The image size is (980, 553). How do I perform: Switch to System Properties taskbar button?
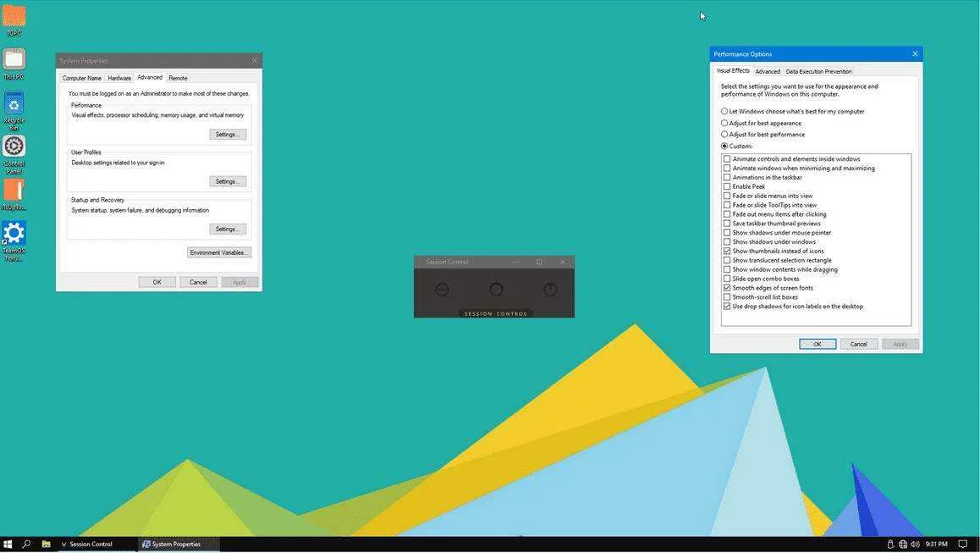click(178, 545)
